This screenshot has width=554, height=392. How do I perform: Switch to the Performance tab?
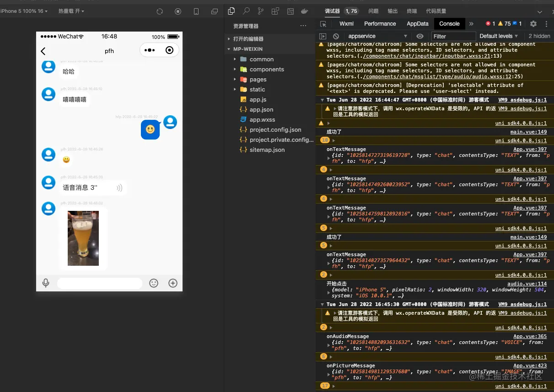(x=380, y=24)
